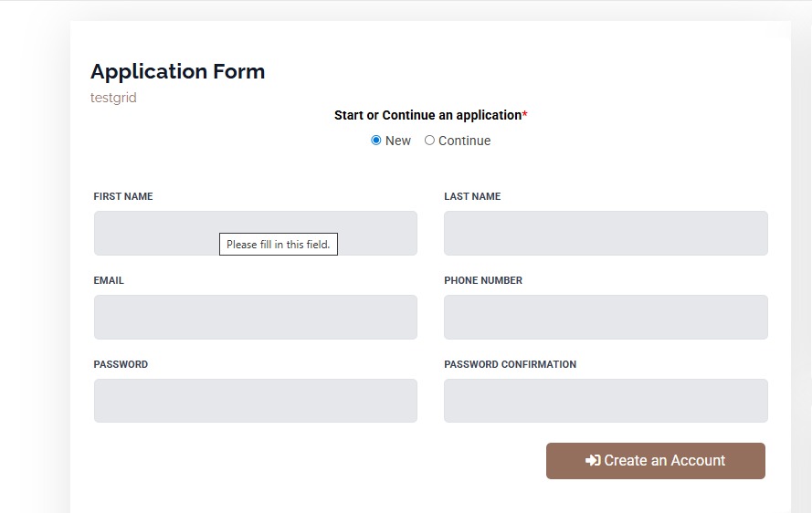Click the FIRST NAME label text

coord(123,196)
